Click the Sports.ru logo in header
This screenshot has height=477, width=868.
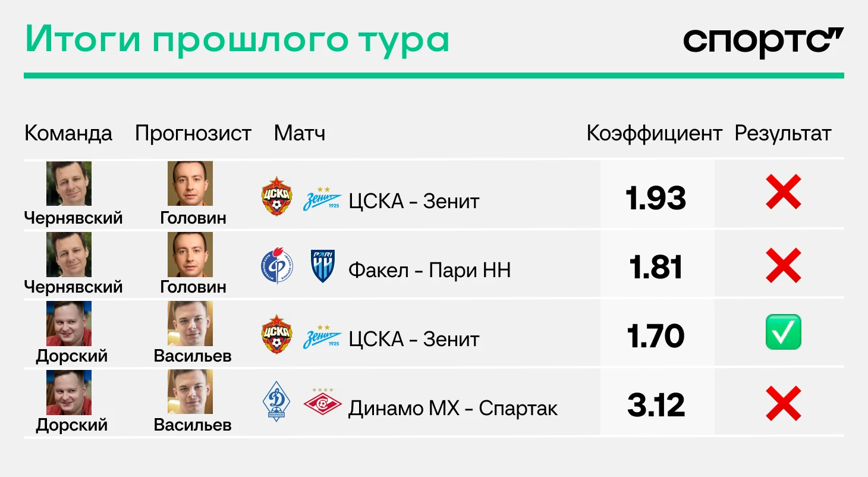[763, 43]
